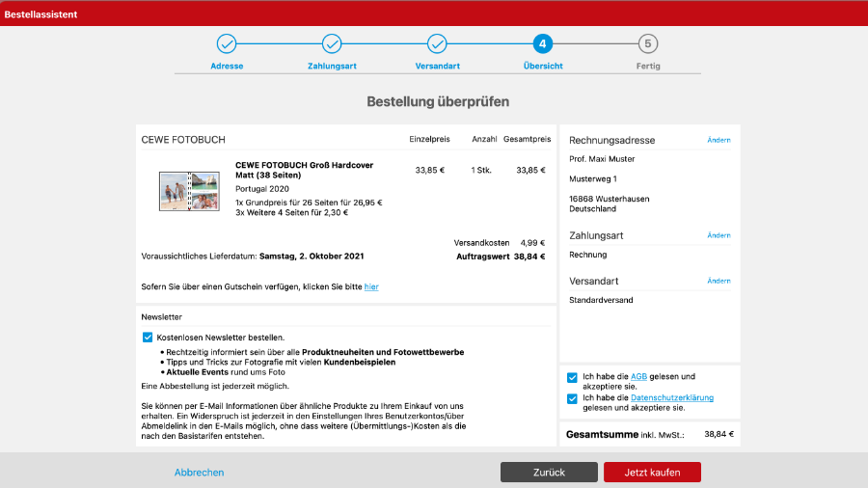Click the street Musterweg 1
This screenshot has width=868, height=488.
[593, 178]
